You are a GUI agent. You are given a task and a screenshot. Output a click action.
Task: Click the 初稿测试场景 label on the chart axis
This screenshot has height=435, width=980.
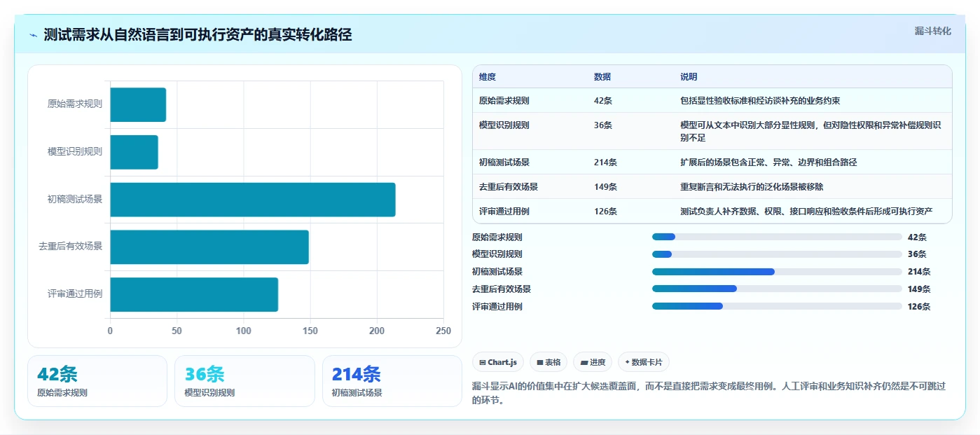pyautogui.click(x=75, y=200)
